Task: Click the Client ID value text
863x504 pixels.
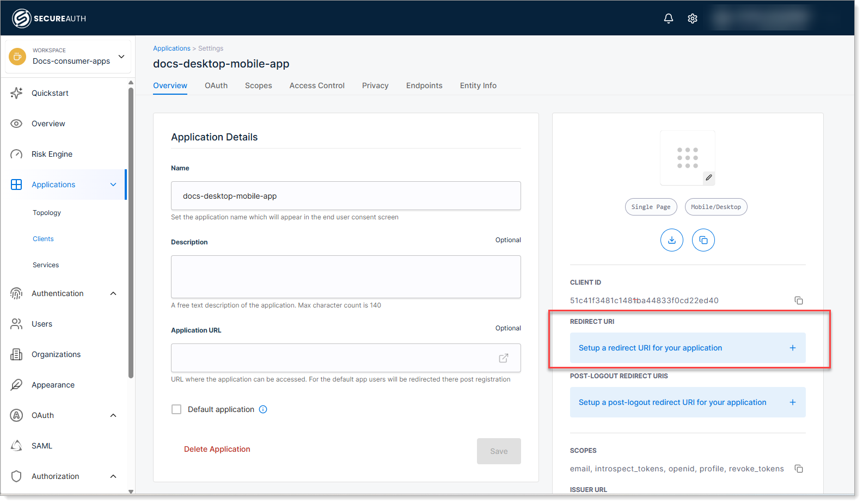Action: coord(644,300)
